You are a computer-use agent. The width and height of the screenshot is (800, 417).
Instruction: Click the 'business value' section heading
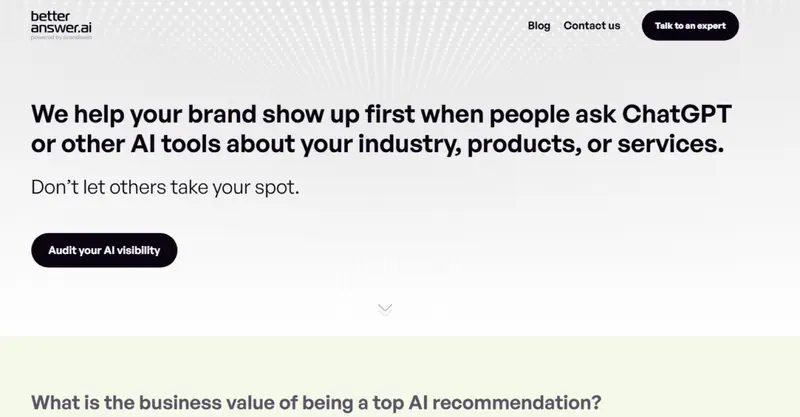click(x=316, y=403)
